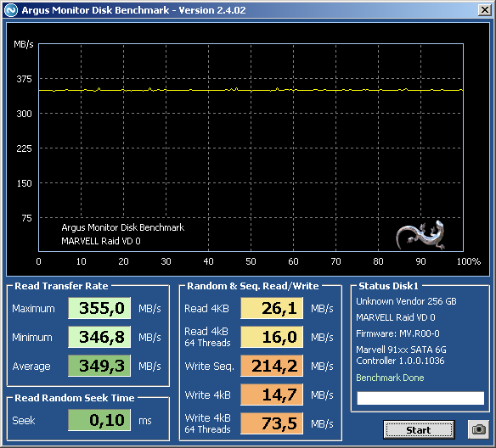Image resolution: width=496 pixels, height=448 pixels.
Task: Click the 'Read Transfer Rate' group title
Action: click(61, 286)
